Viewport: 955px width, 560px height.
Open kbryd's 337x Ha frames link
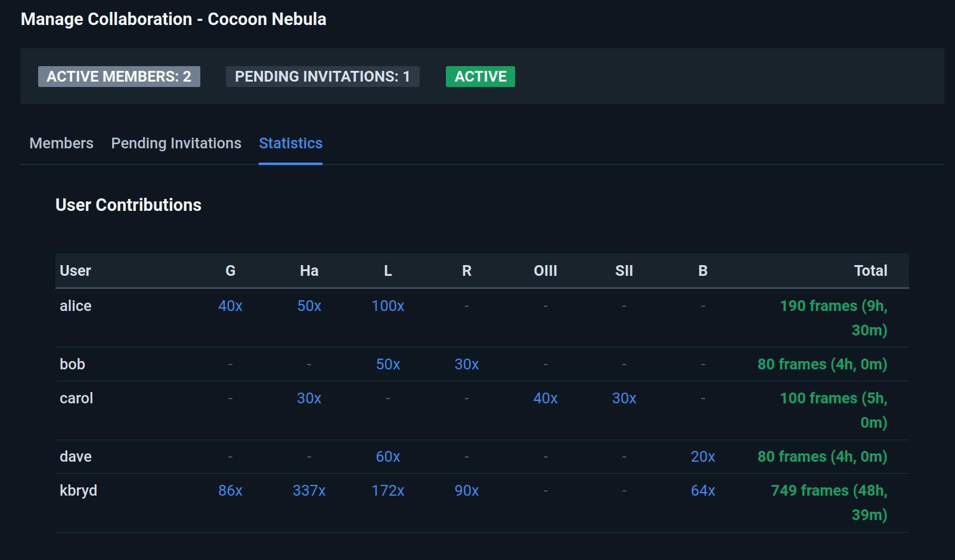309,491
